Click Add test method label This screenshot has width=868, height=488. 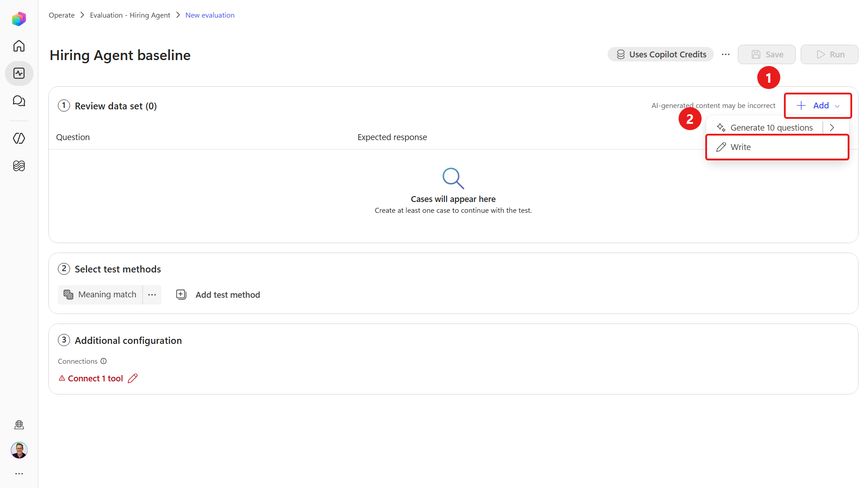tap(228, 295)
